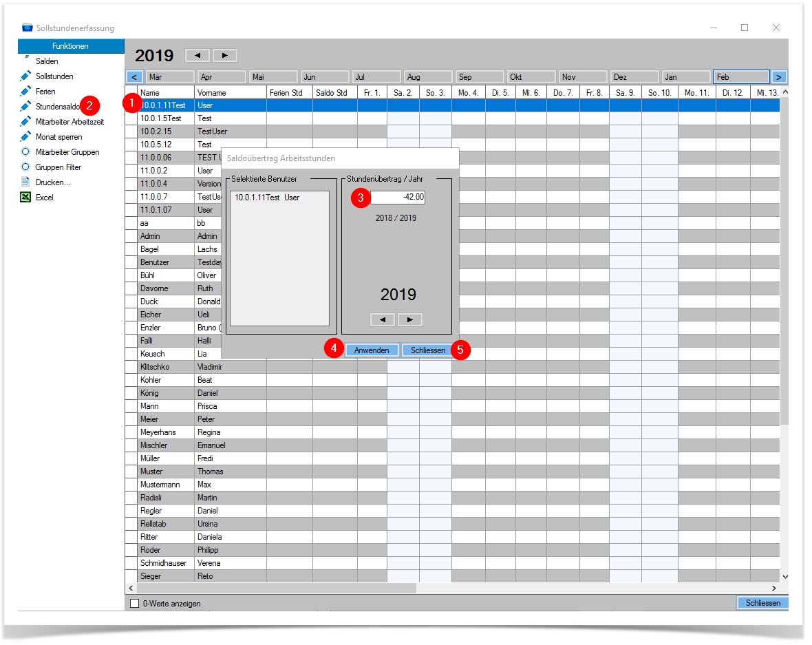
Task: Click the Saldo Std column header
Action: 335,93
